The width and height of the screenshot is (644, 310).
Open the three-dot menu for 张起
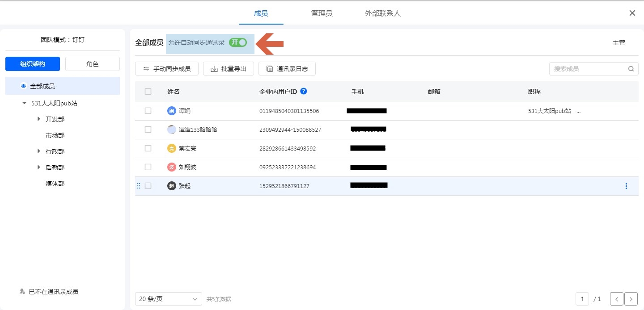click(626, 186)
